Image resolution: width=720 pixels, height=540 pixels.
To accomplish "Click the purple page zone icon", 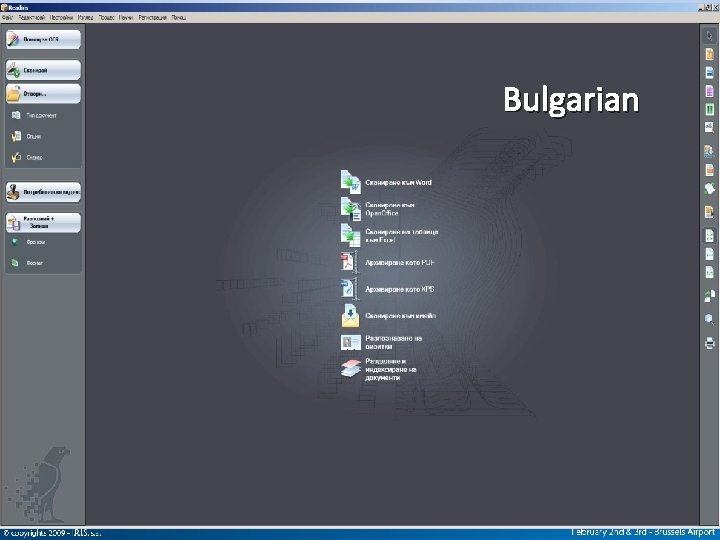I will tap(709, 91).
